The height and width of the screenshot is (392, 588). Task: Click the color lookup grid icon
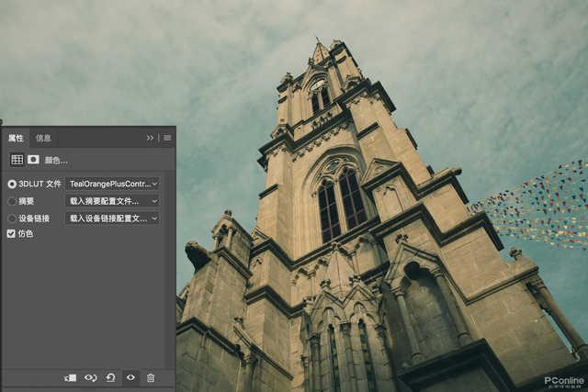click(17, 160)
